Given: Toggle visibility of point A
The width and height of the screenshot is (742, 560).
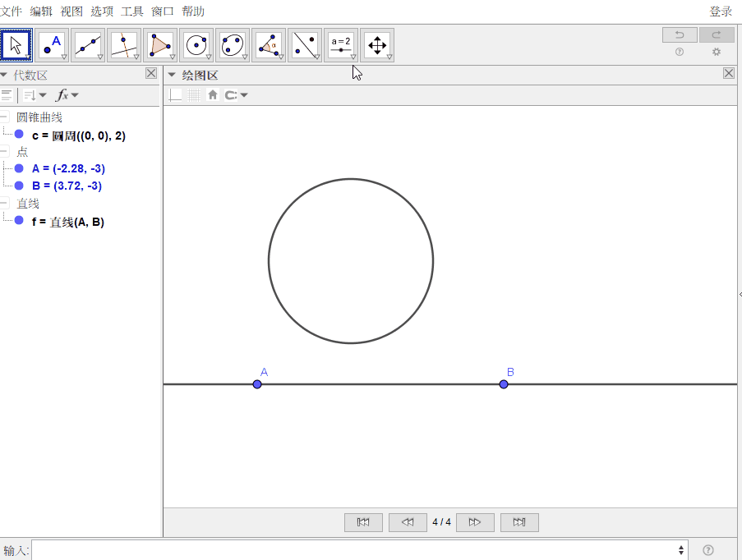Looking at the screenshot, I should point(18,168).
